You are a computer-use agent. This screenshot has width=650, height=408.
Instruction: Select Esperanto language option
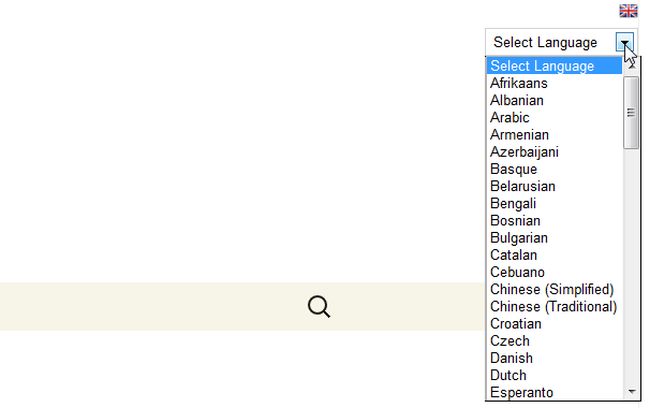(522, 392)
